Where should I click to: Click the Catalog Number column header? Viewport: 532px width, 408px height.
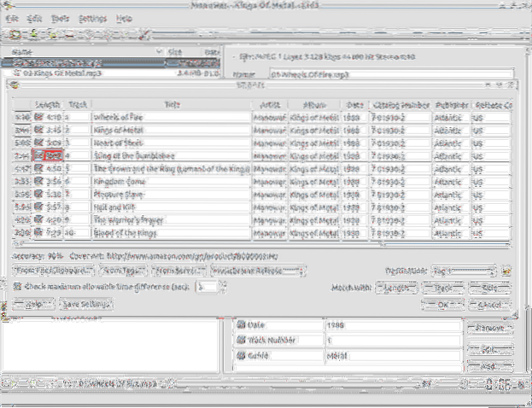click(401, 105)
